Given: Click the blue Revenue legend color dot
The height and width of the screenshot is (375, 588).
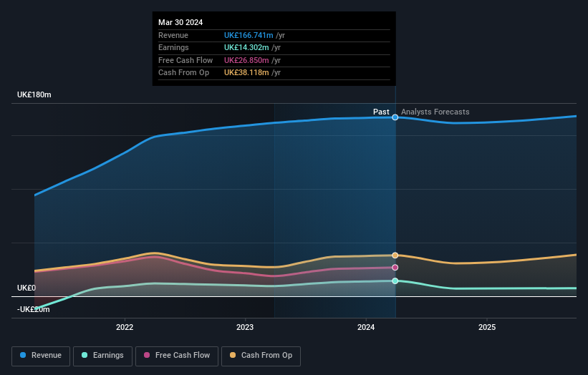Looking at the screenshot, I should (23, 355).
